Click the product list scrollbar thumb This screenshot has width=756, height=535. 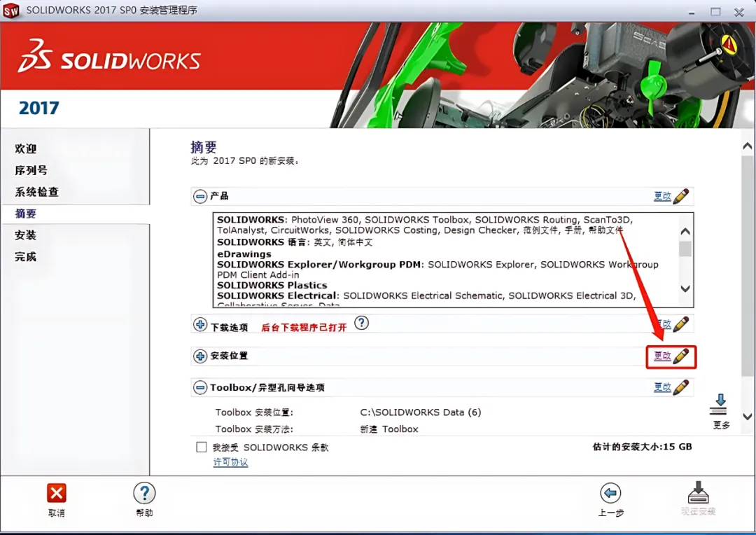(x=685, y=249)
